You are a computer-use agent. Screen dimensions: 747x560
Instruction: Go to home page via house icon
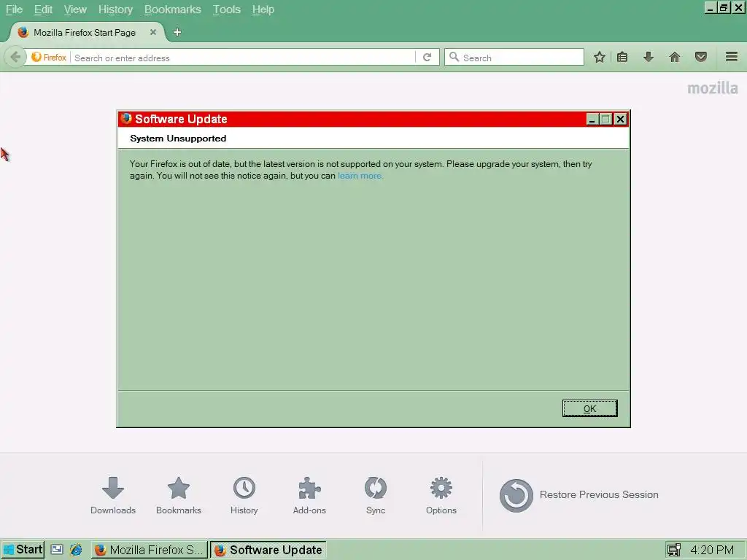tap(675, 58)
